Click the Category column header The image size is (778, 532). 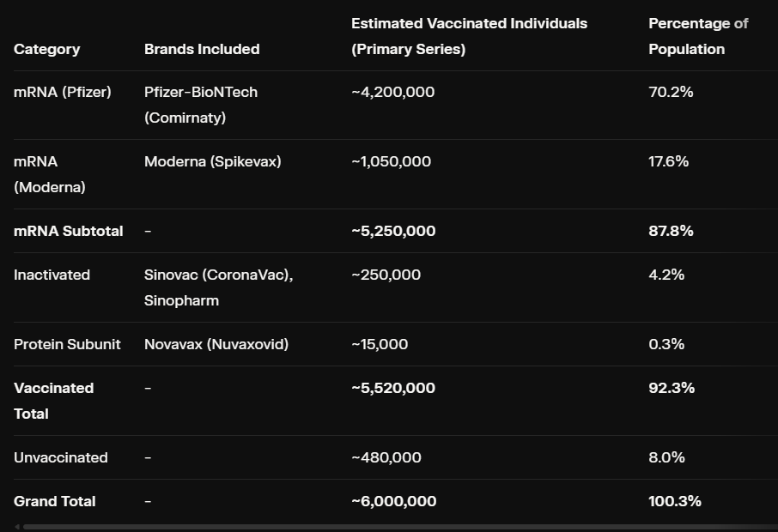click(x=46, y=49)
